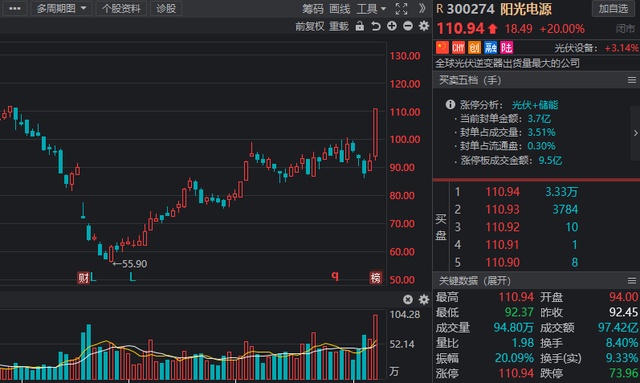Open the 个股资料 tab
This screenshot has height=383, width=640.
click(121, 9)
